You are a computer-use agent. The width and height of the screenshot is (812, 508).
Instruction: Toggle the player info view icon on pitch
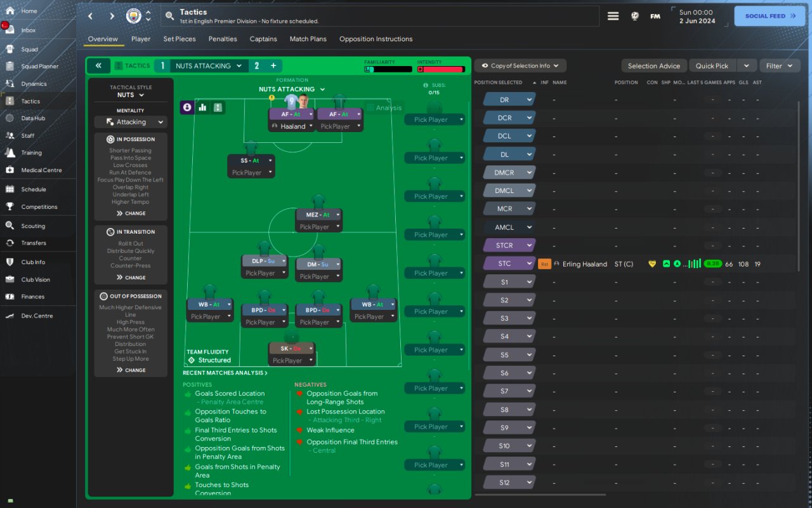tap(187, 107)
